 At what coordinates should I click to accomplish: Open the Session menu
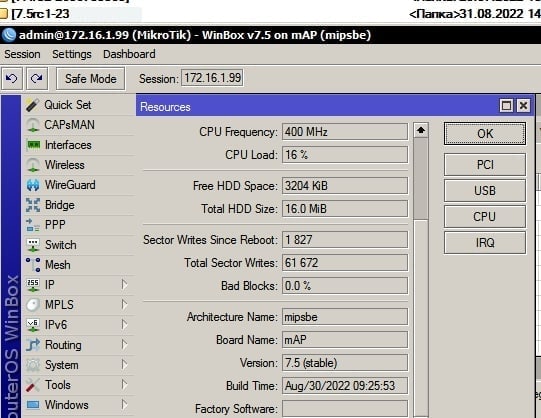(22, 54)
